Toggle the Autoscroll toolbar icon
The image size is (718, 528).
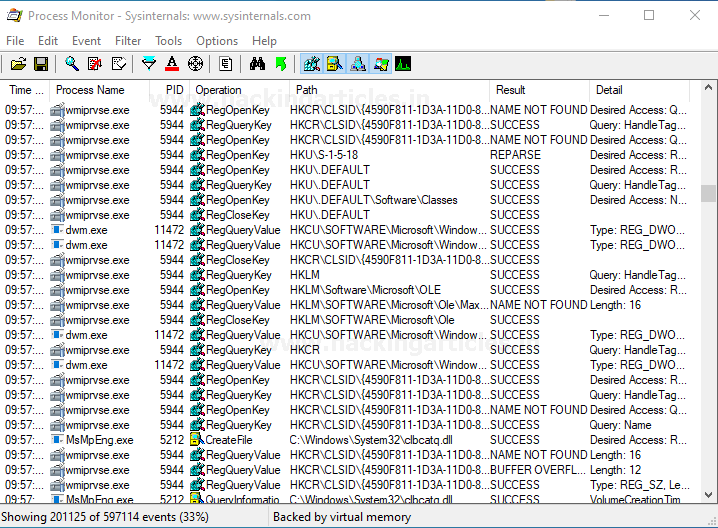click(95, 64)
